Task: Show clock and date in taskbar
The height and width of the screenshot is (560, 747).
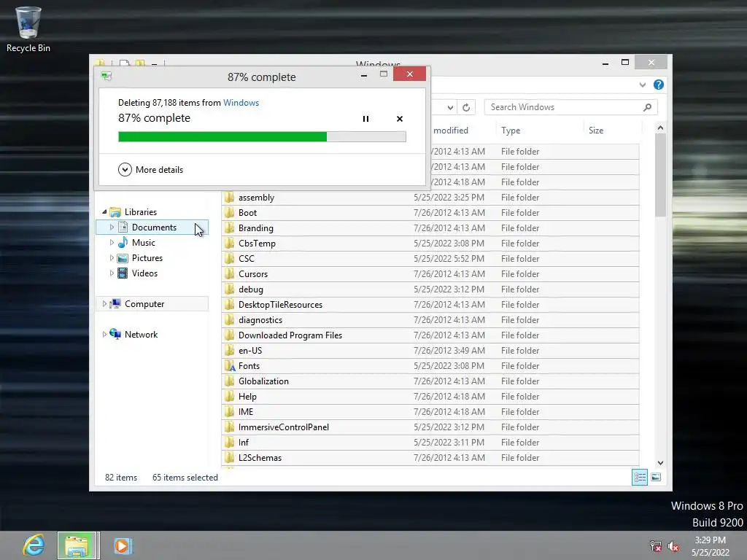Action: tap(711, 546)
